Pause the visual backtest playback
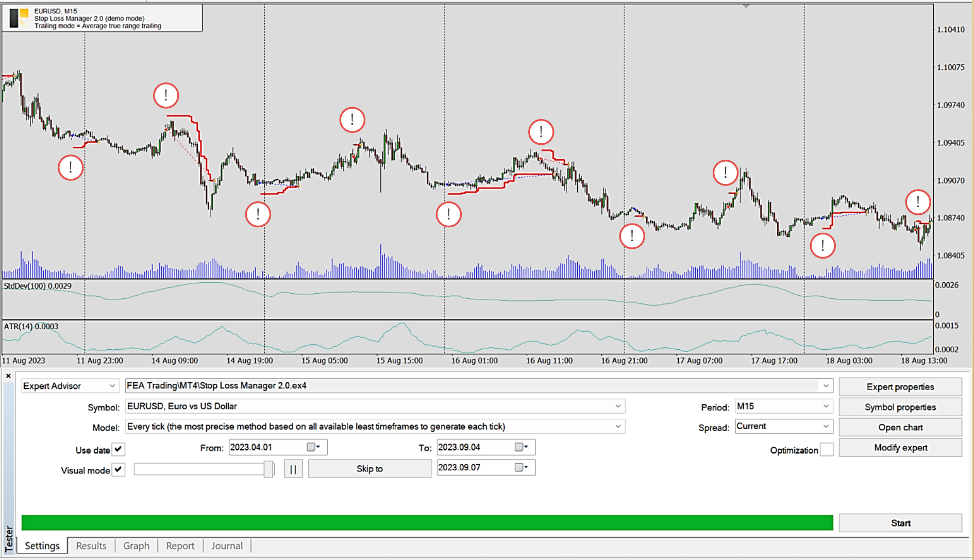974x560 pixels. pos(293,469)
